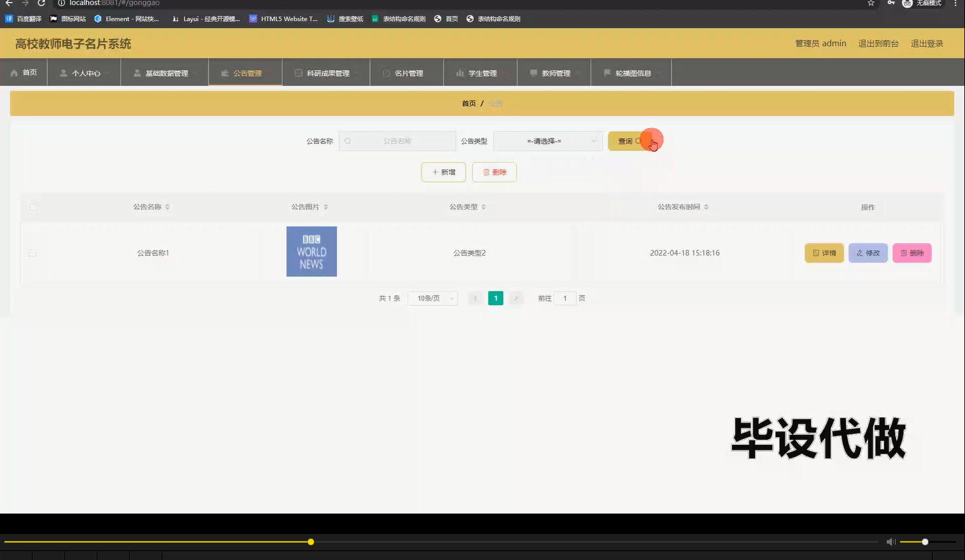The width and height of the screenshot is (965, 560).
Task: Expand the 名片管理 menu chevron
Action: click(x=431, y=73)
